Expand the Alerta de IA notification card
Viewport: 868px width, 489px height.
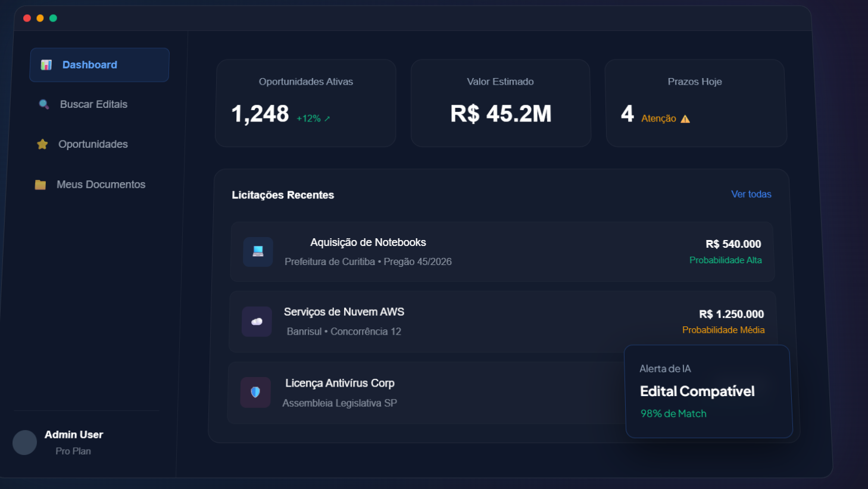[x=665, y=369]
